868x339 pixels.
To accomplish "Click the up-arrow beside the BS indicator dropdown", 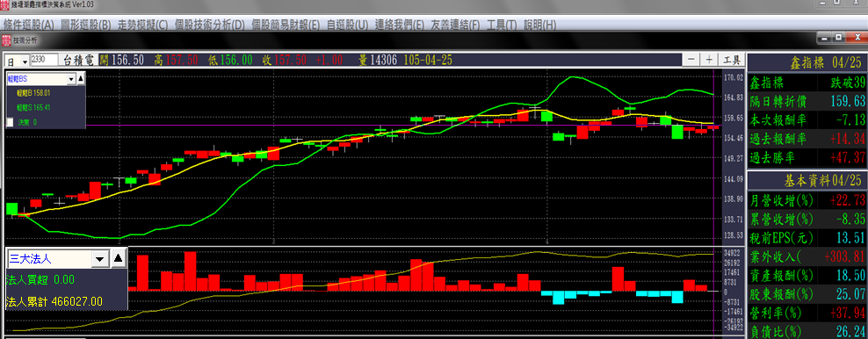I will [x=80, y=79].
